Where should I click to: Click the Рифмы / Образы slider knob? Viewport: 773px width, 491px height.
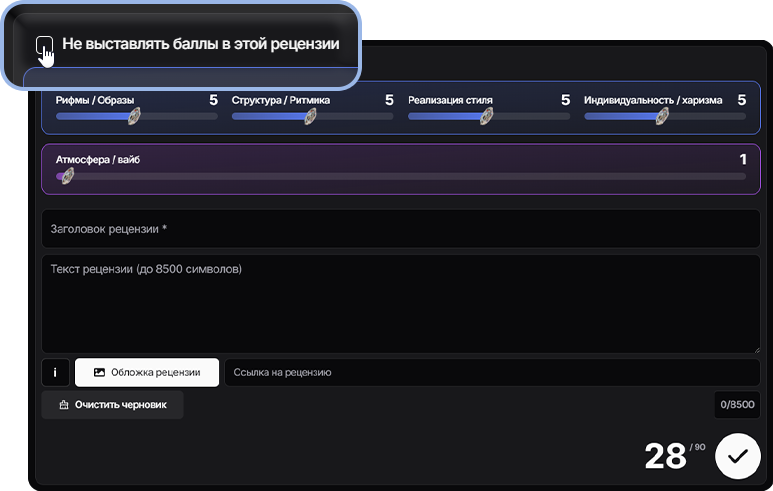coord(133,116)
